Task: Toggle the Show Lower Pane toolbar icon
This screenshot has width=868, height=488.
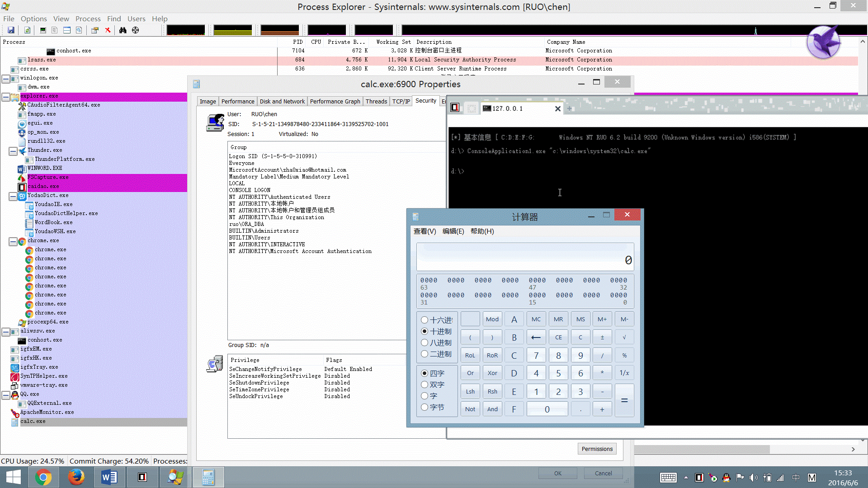Action: click(67, 30)
